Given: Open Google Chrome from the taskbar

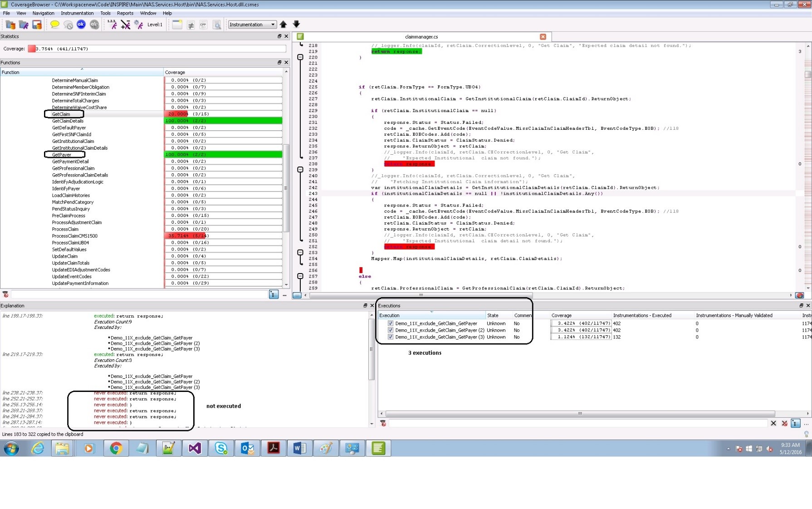Looking at the screenshot, I should pyautogui.click(x=116, y=449).
